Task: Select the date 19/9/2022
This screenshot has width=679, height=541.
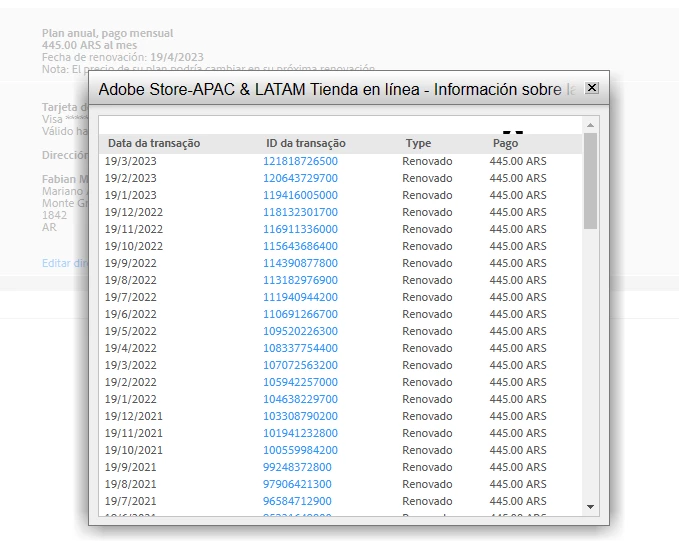Action: (x=130, y=263)
